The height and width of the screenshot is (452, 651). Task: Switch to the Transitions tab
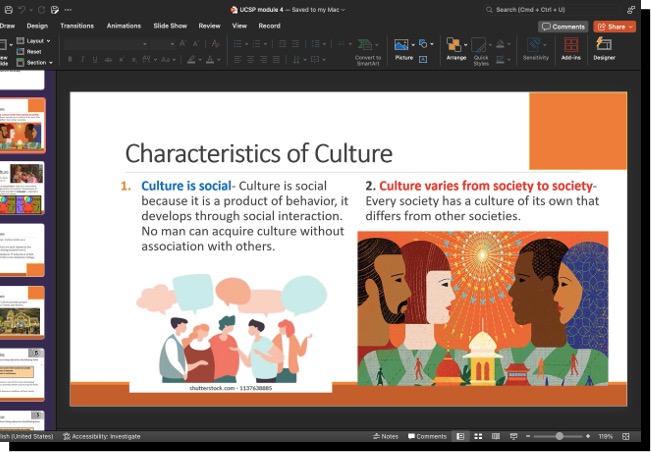tap(77, 26)
